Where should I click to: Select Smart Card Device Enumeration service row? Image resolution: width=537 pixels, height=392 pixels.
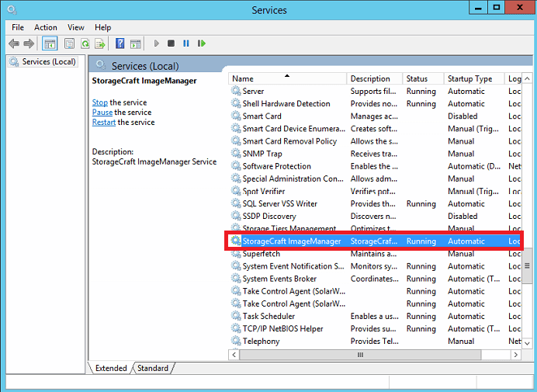(x=375, y=129)
